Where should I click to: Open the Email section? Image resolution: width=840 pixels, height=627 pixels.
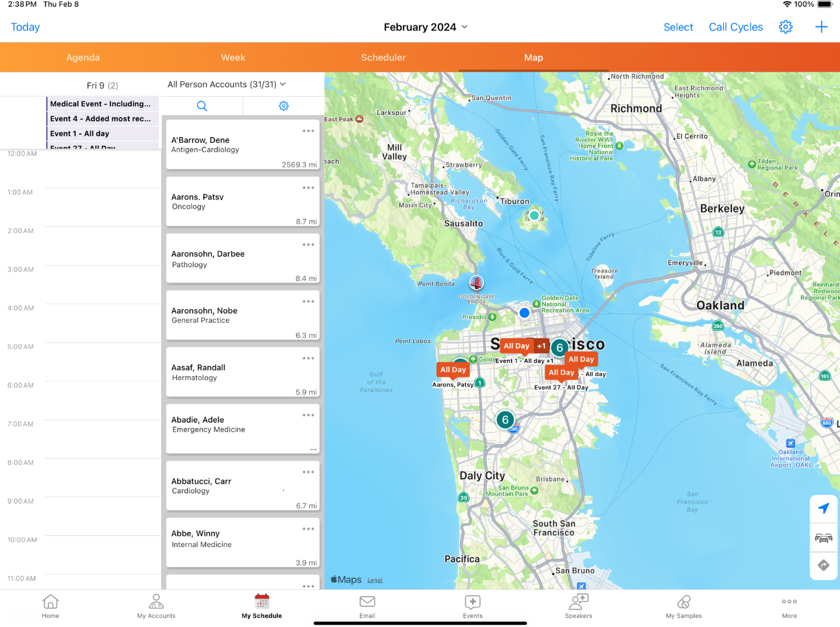(x=367, y=606)
